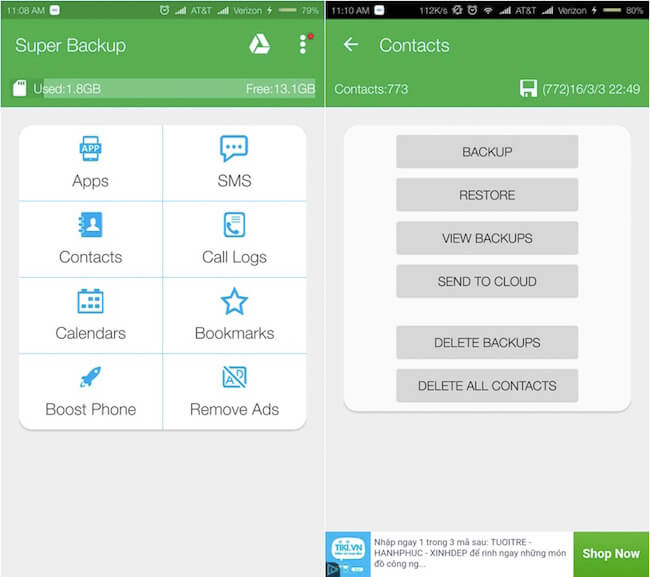The height and width of the screenshot is (577, 650).
Task: Tap the 11:08 AM clock in status bar
Action: click(x=26, y=11)
